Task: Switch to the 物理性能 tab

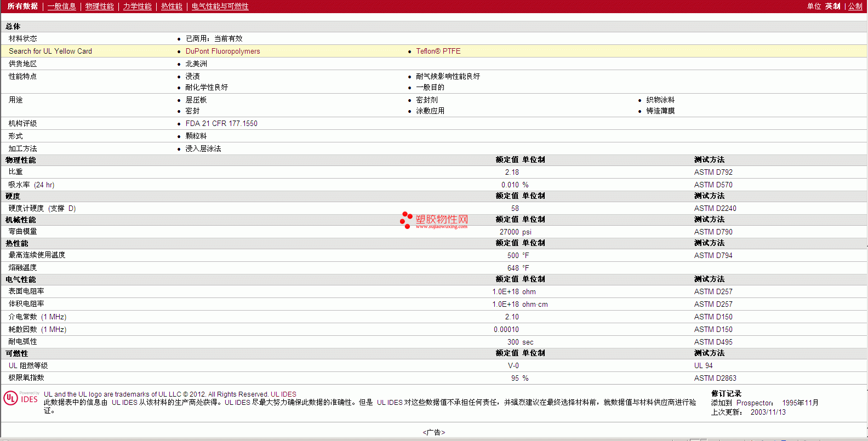Action: point(99,6)
